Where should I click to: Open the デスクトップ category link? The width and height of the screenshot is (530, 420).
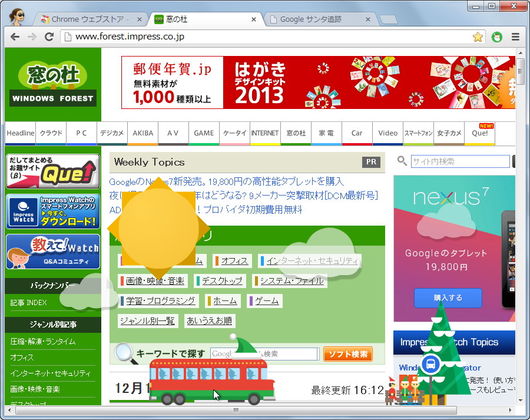point(222,280)
